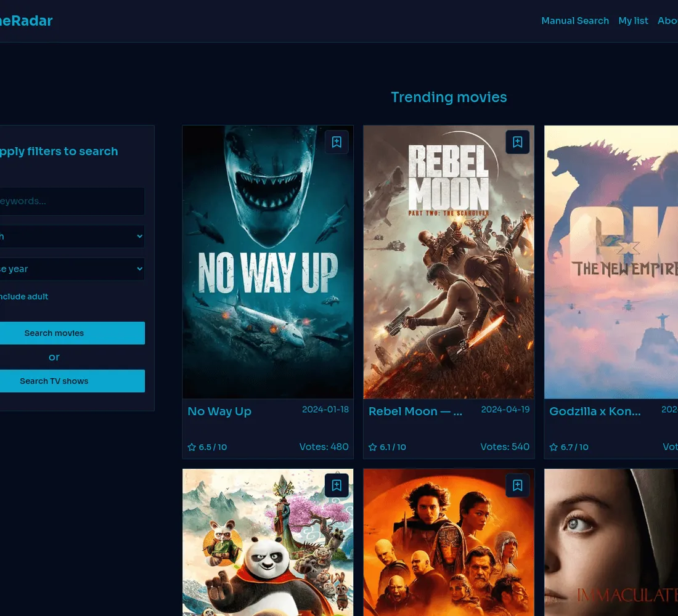Screen dimensions: 678x616
Task: Focus the keywords input field
Action: (71, 201)
